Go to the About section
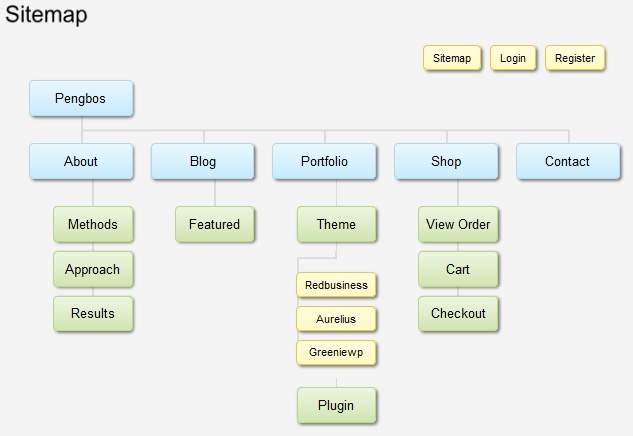The height and width of the screenshot is (436, 633). 81,161
